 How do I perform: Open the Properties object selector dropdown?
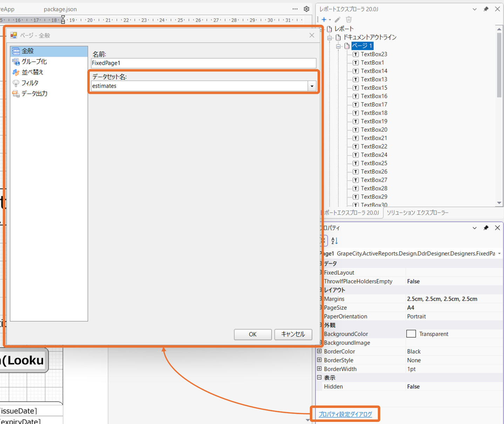point(499,253)
